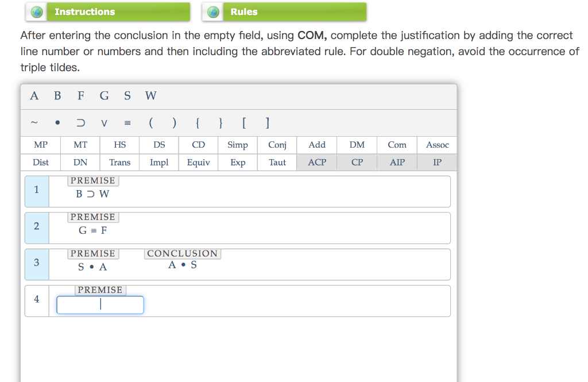The width and height of the screenshot is (588, 382).
Task: Insert the letter B variable
Action: tap(57, 95)
